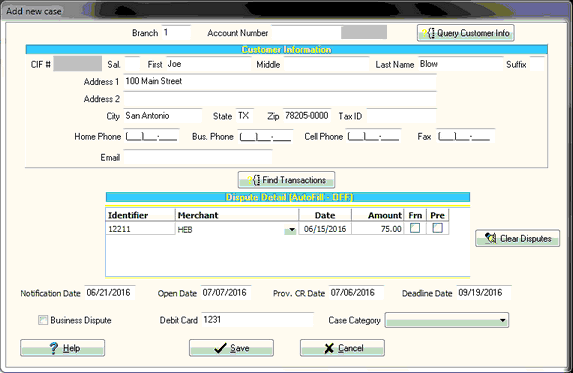The width and height of the screenshot is (573, 373).
Task: Click First name field containing Joe
Action: pos(209,64)
